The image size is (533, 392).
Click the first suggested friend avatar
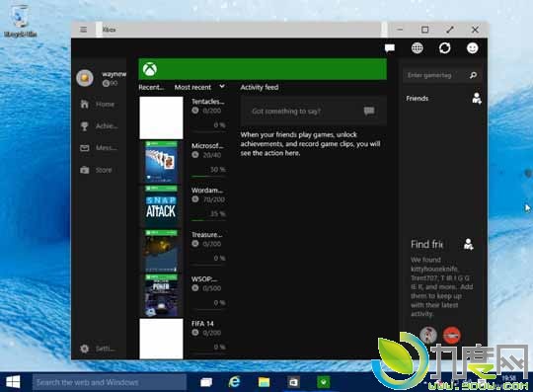coord(428,335)
